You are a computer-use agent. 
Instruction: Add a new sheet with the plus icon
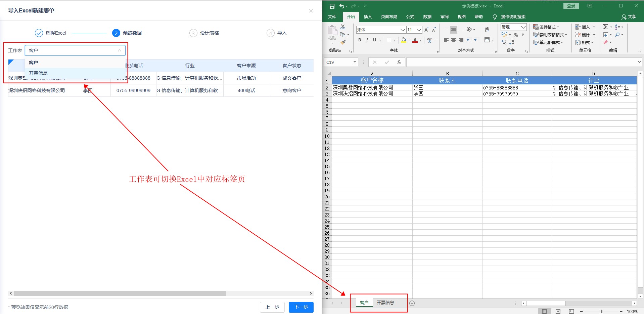click(x=412, y=303)
